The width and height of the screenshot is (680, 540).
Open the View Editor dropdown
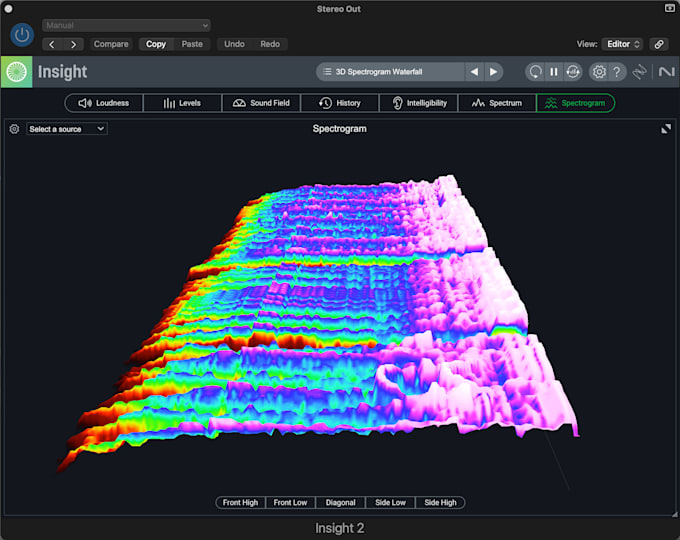pyautogui.click(x=623, y=44)
